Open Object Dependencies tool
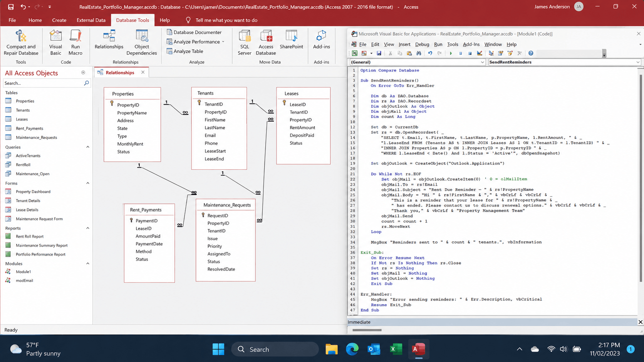644x362 pixels. click(x=142, y=43)
